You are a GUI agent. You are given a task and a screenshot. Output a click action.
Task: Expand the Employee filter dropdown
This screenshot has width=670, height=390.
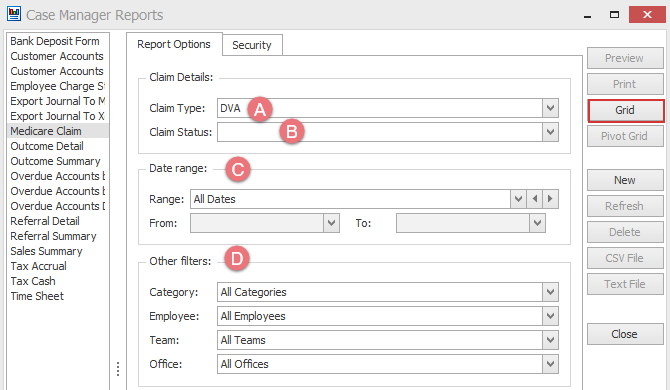550,316
